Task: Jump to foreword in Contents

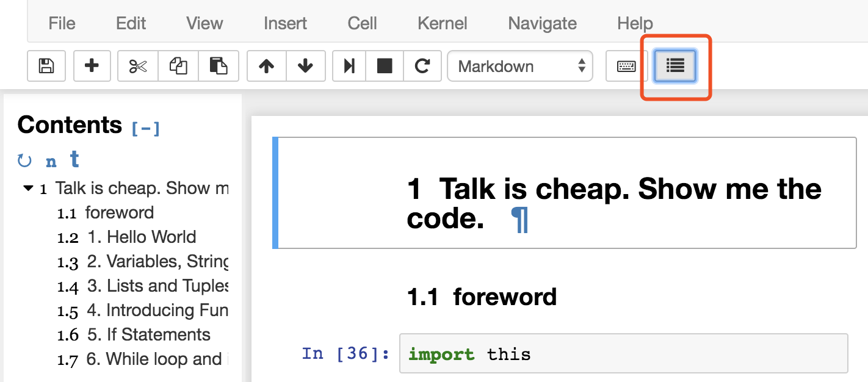Action: 120,212
